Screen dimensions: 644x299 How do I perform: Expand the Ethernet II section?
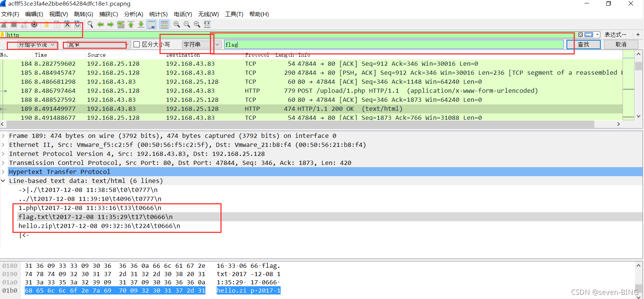[3, 145]
